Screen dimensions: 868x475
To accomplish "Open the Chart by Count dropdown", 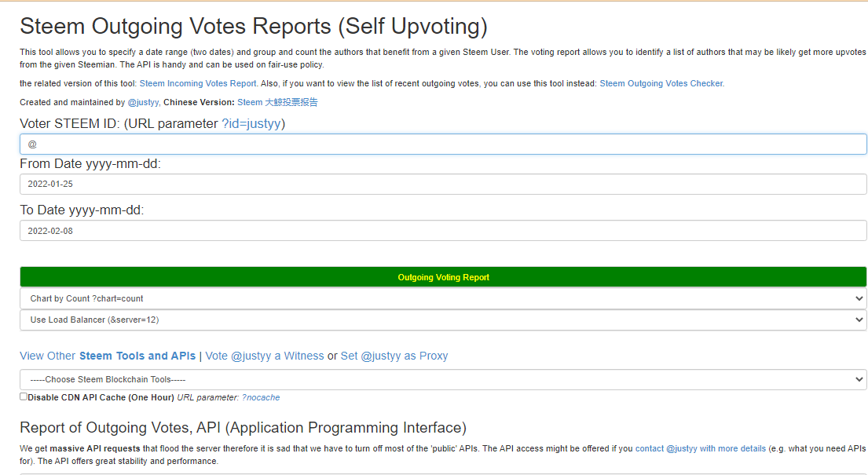I will click(x=443, y=298).
